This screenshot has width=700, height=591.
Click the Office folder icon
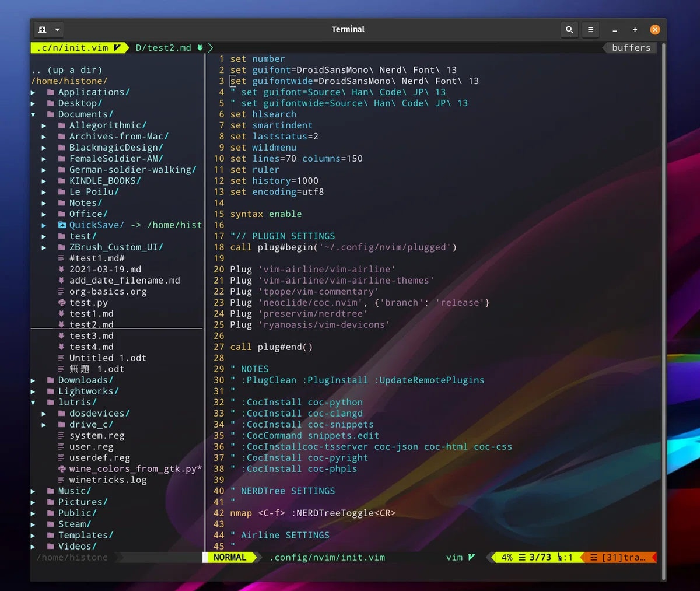pyautogui.click(x=62, y=214)
